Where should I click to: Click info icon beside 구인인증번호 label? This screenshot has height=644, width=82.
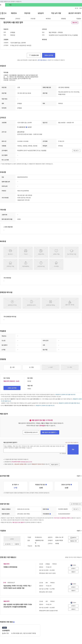(50, 514)
